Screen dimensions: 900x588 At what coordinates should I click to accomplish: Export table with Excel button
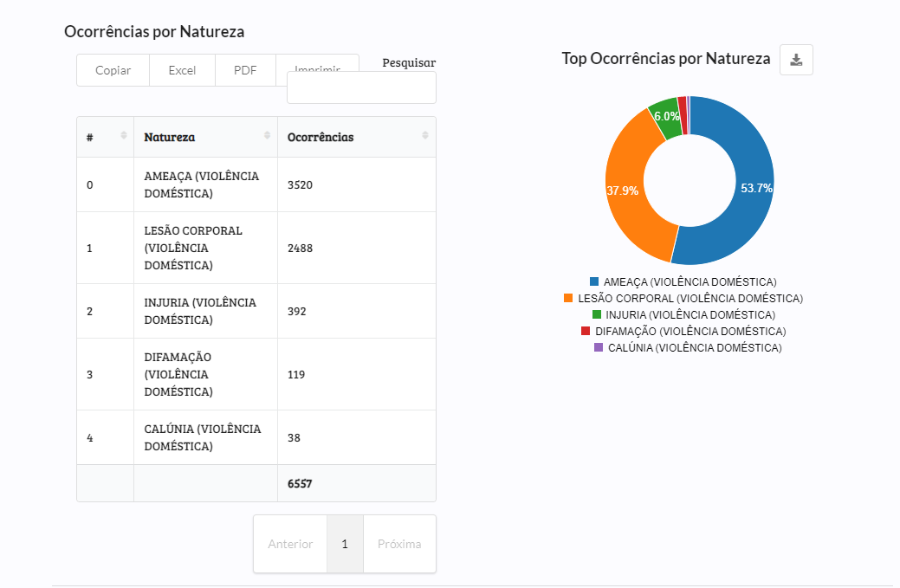(182, 70)
